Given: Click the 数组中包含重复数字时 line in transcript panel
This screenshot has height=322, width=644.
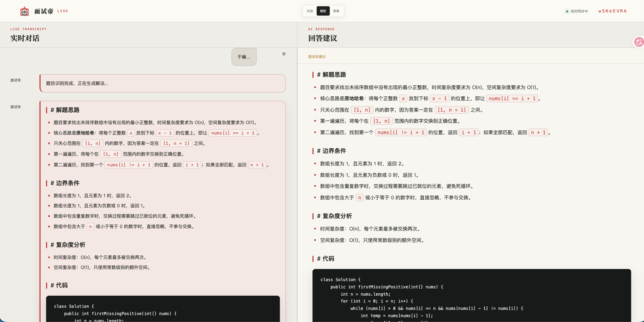Looking at the screenshot, I should [126, 216].
